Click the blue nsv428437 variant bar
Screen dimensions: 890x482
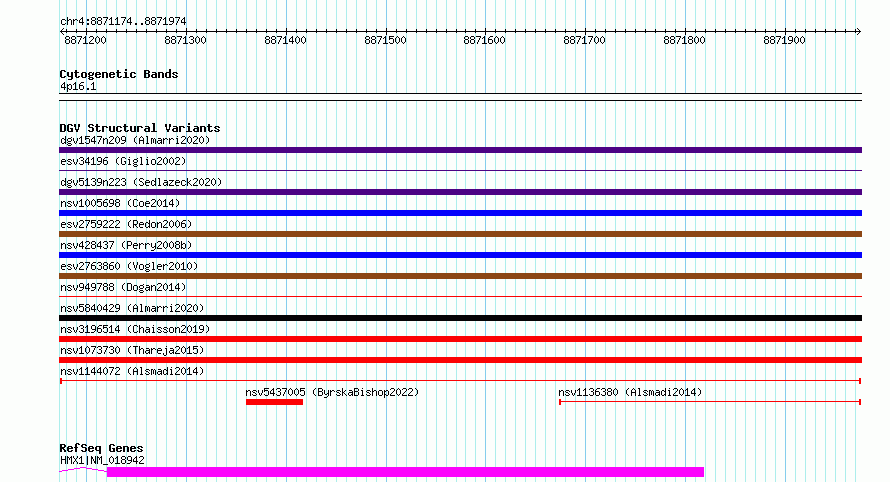[x=460, y=255]
